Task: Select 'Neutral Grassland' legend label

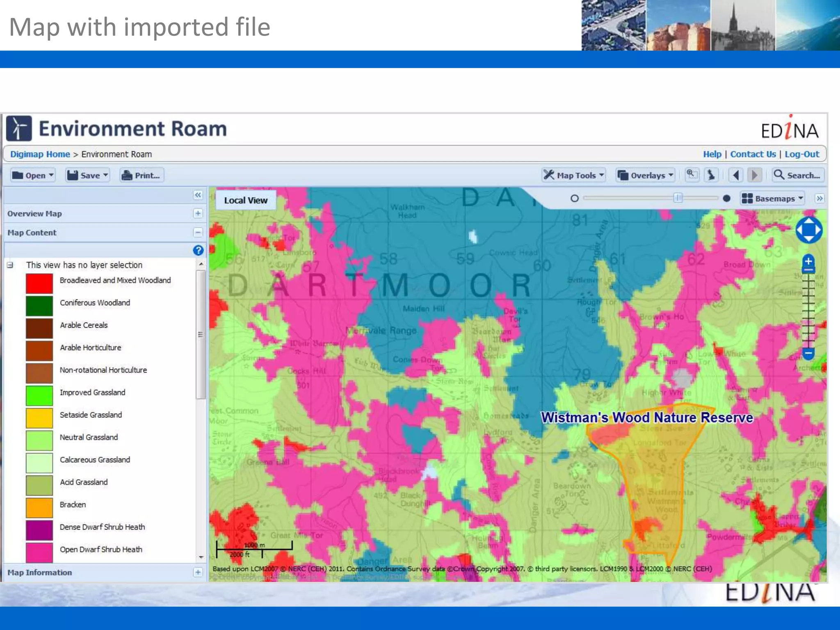Action: 89,437
